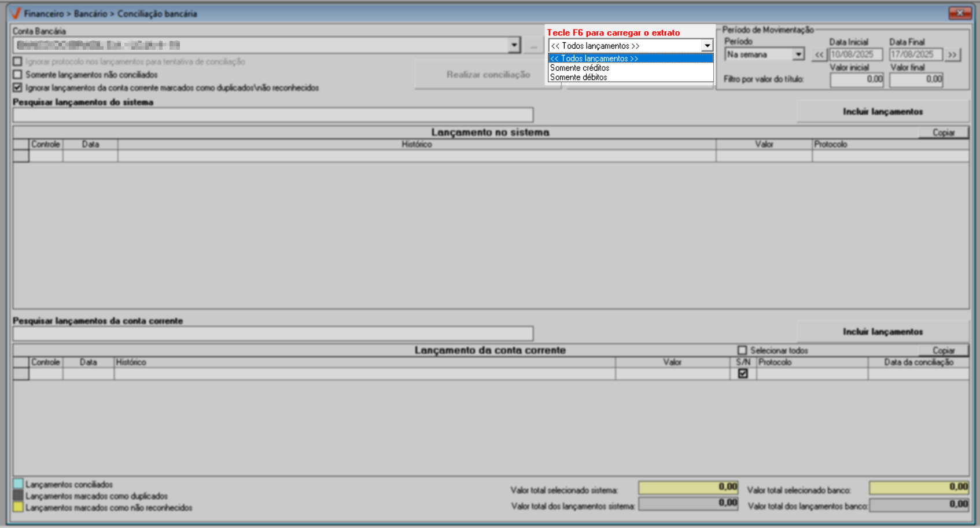Click lower 'Incluir lançamentos' button for conta corrente

click(883, 332)
